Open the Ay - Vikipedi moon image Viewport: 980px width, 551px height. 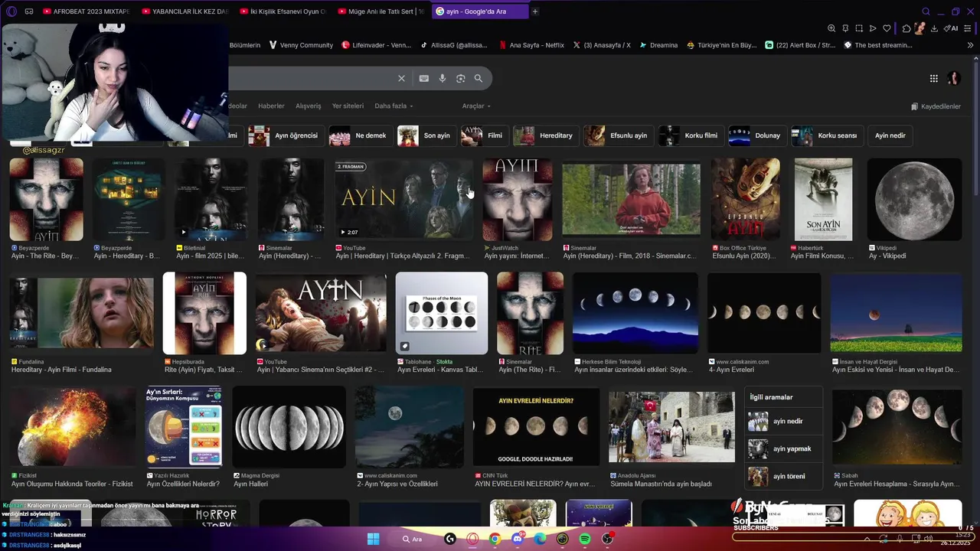914,200
